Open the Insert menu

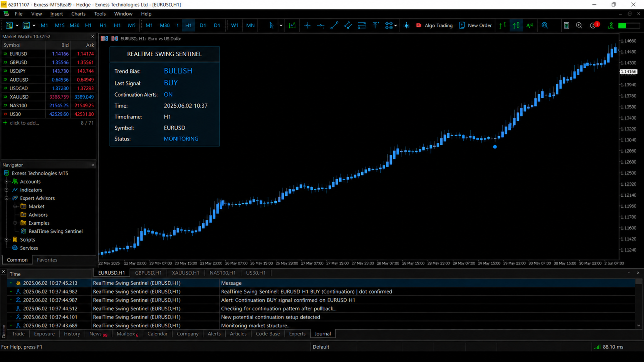click(56, 14)
